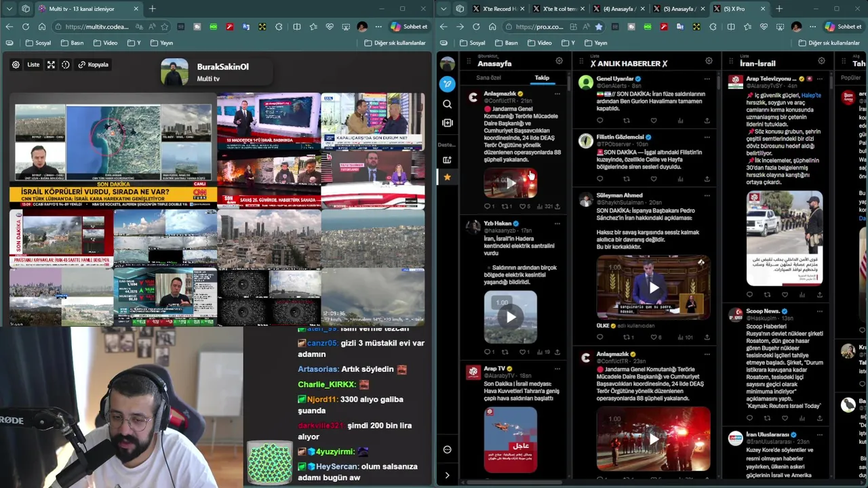Open more menu on Filistin Gözlemcisi post

[x=707, y=137]
